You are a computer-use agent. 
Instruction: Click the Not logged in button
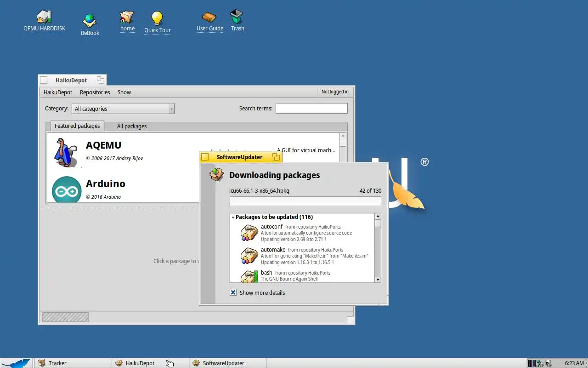(x=335, y=92)
